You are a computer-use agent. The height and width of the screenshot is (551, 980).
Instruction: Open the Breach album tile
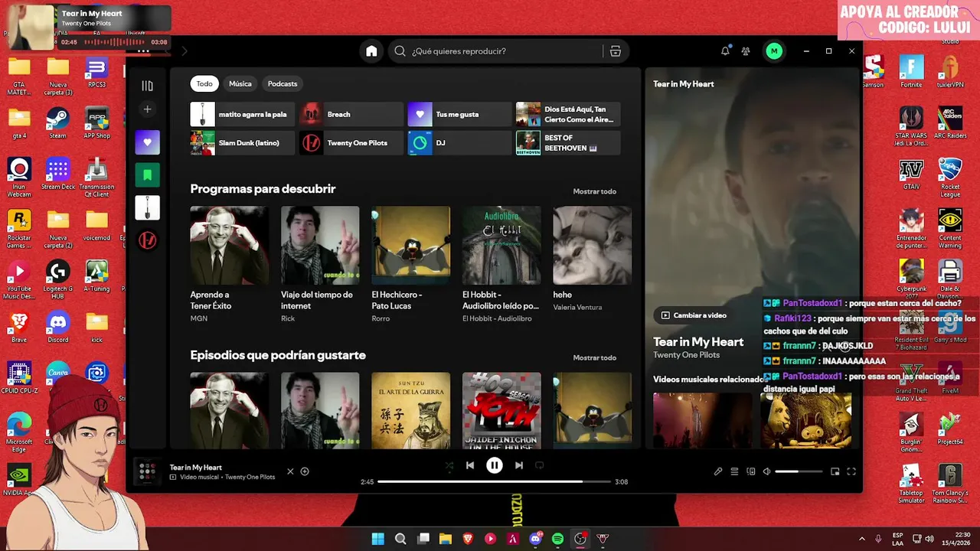(x=351, y=114)
